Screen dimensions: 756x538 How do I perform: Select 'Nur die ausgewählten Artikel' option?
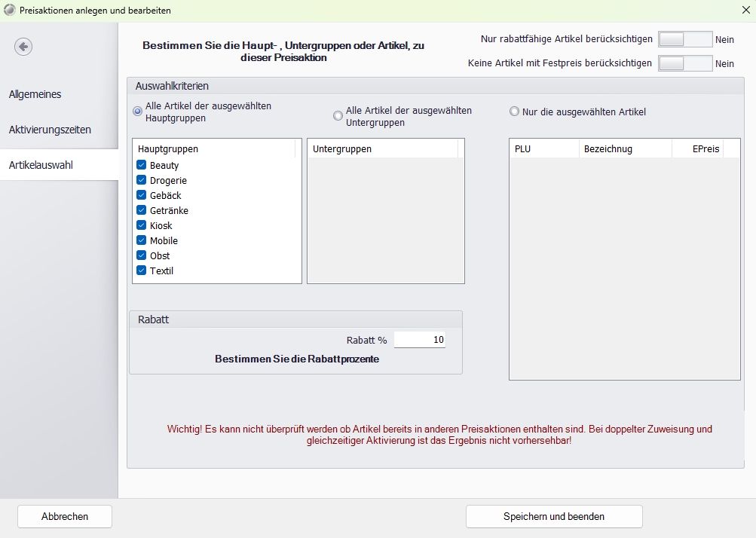(515, 112)
